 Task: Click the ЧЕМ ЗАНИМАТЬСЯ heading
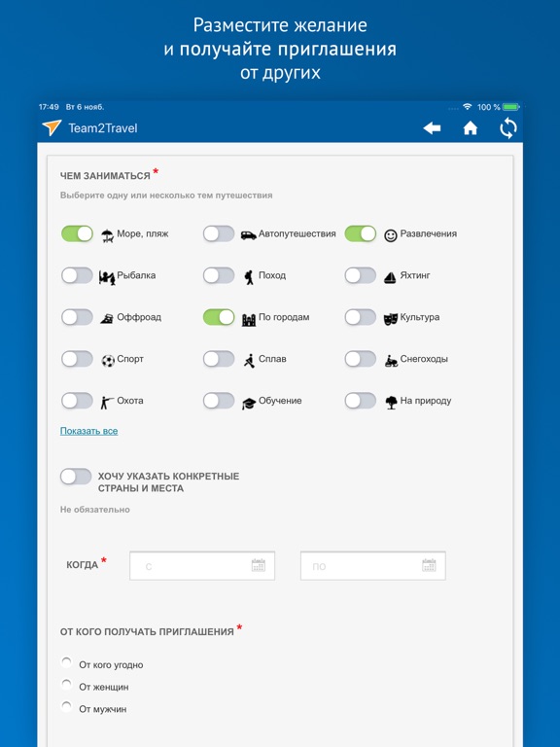click(105, 176)
